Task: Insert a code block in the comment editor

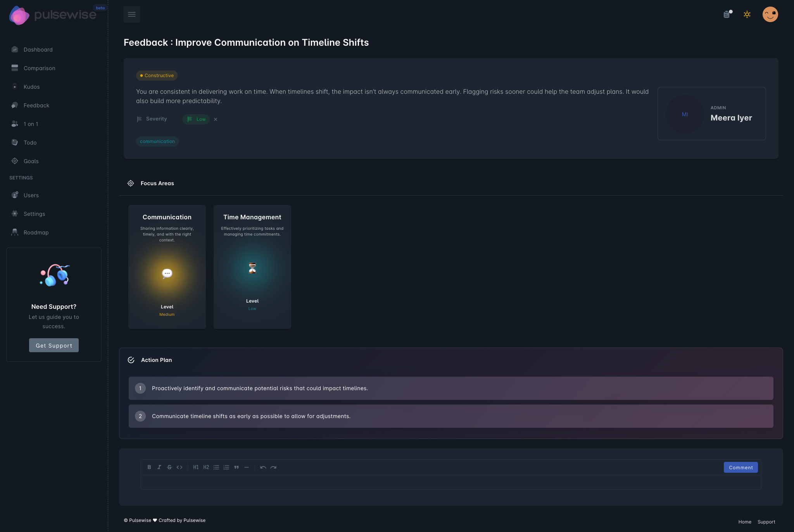Action: tap(180, 467)
